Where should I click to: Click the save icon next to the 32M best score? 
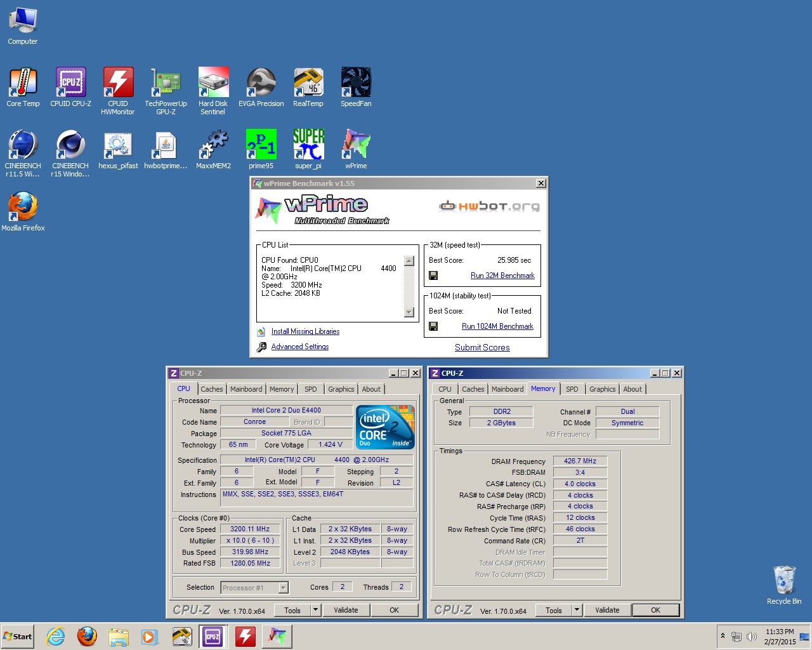point(433,275)
